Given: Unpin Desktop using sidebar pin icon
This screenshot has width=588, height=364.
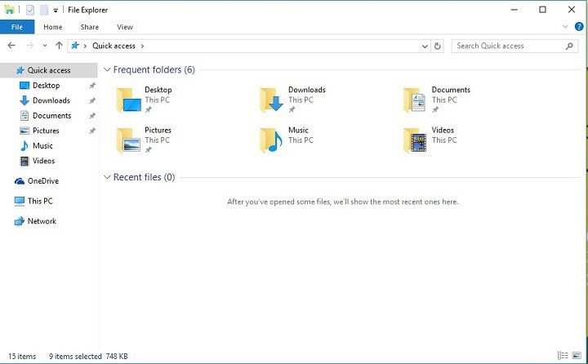Looking at the screenshot, I should pos(92,86).
